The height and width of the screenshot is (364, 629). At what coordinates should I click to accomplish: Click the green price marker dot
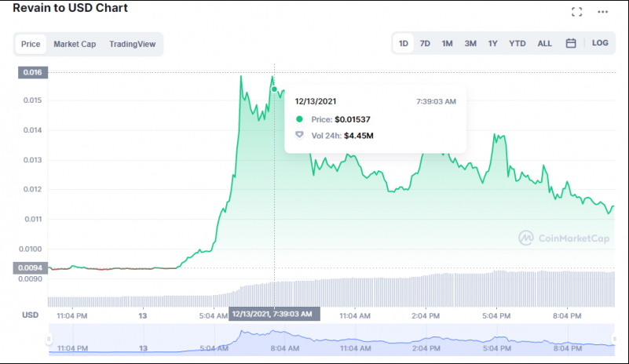click(x=274, y=89)
